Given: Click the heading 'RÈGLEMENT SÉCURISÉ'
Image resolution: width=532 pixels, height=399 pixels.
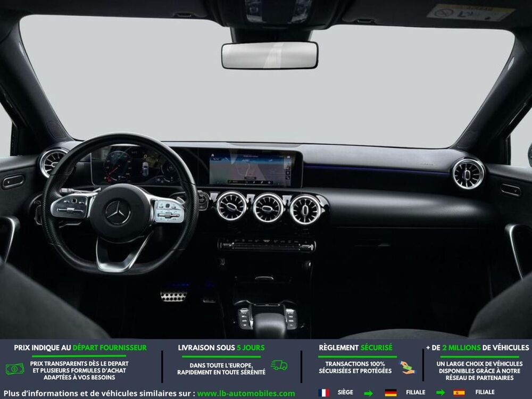Looking at the screenshot, I should coord(355,348).
